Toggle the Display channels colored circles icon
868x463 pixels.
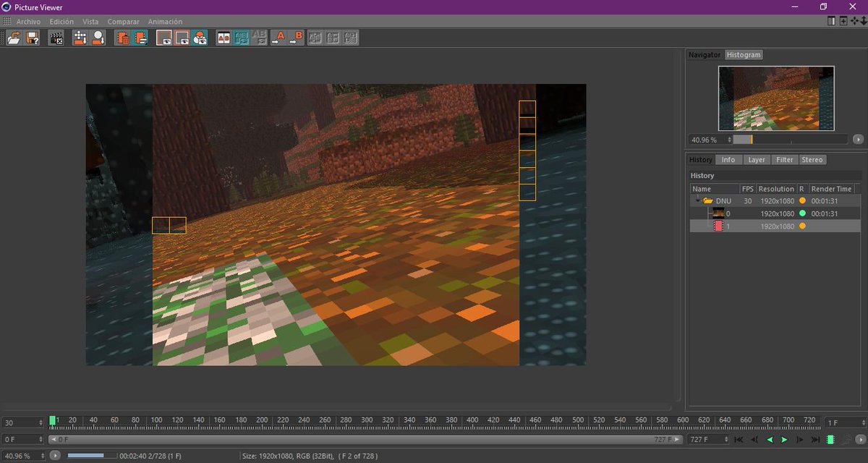coord(200,38)
